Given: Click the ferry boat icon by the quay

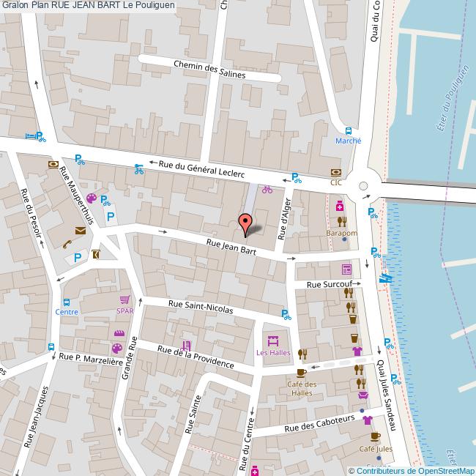Looking at the screenshot, I should click(385, 278).
